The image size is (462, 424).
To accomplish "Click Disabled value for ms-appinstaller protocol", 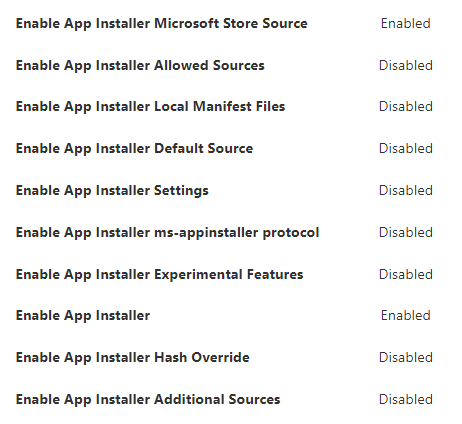I will (406, 233).
